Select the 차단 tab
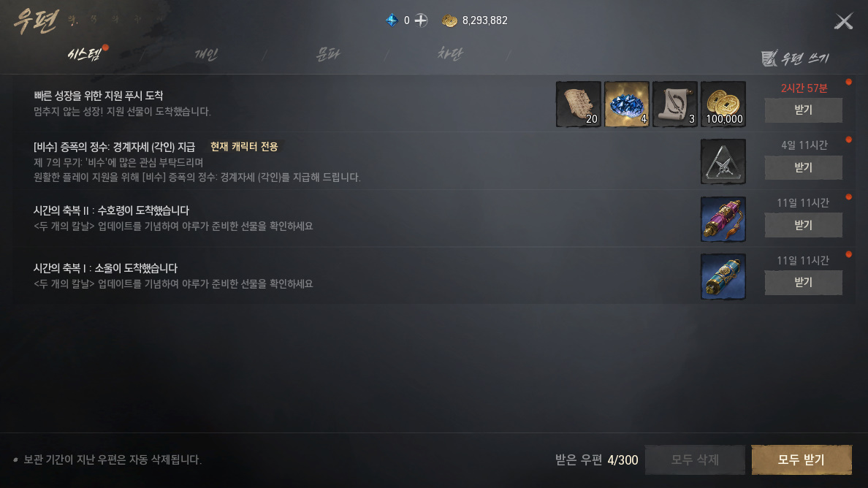 pyautogui.click(x=449, y=54)
